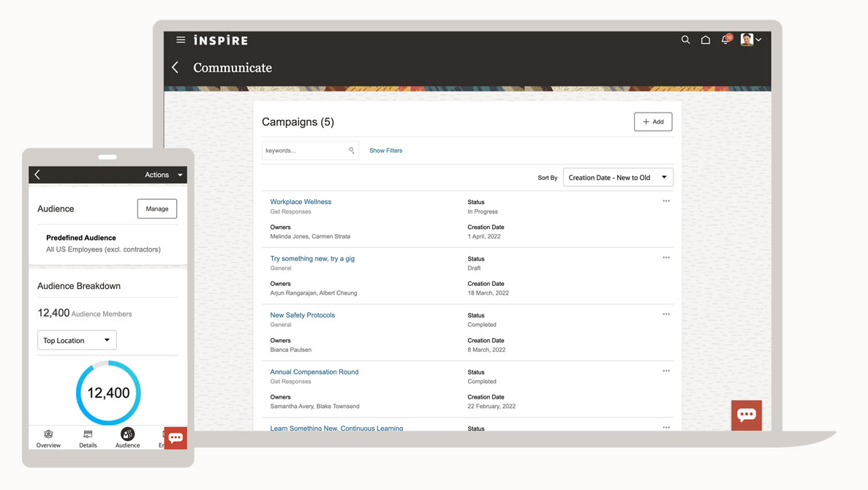Viewport: 868px width, 490px height.
Task: Click back arrow beside Communicate title
Action: [176, 68]
